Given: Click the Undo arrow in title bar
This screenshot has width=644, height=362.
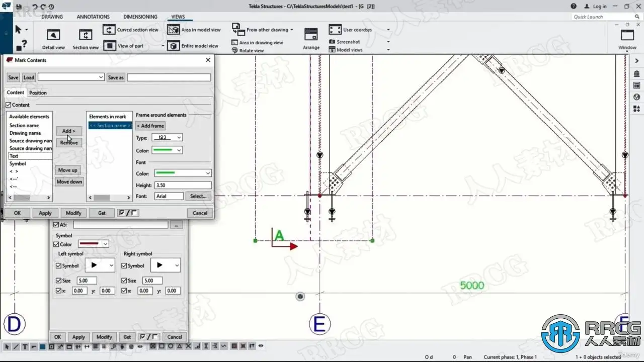Looking at the screenshot, I should pyautogui.click(x=35, y=7).
